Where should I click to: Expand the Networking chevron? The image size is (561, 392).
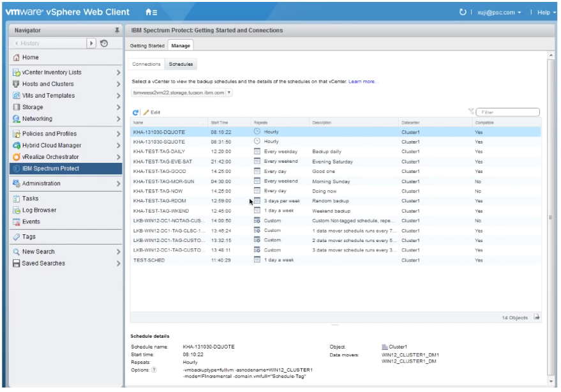click(x=118, y=119)
